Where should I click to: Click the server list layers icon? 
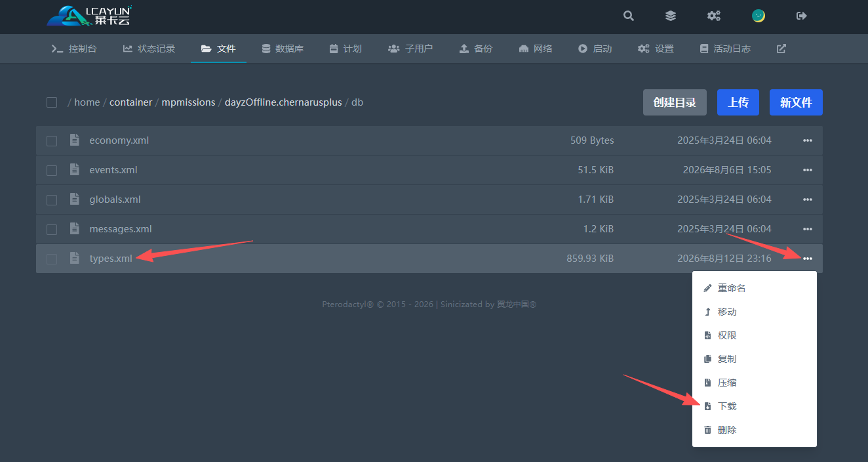pyautogui.click(x=671, y=16)
